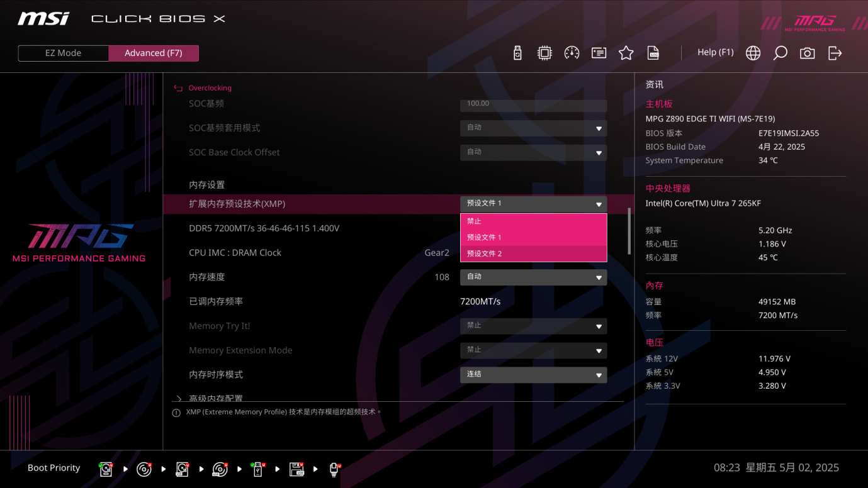The height and width of the screenshot is (488, 868).
Task: Click the core temperature value 45 ℃
Action: [x=768, y=258]
